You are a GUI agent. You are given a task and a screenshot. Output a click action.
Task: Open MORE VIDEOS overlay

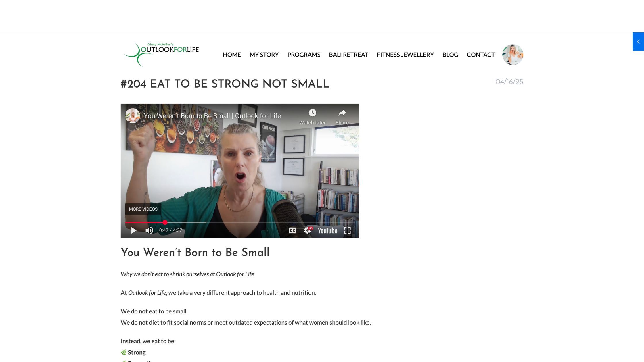pos(143,209)
